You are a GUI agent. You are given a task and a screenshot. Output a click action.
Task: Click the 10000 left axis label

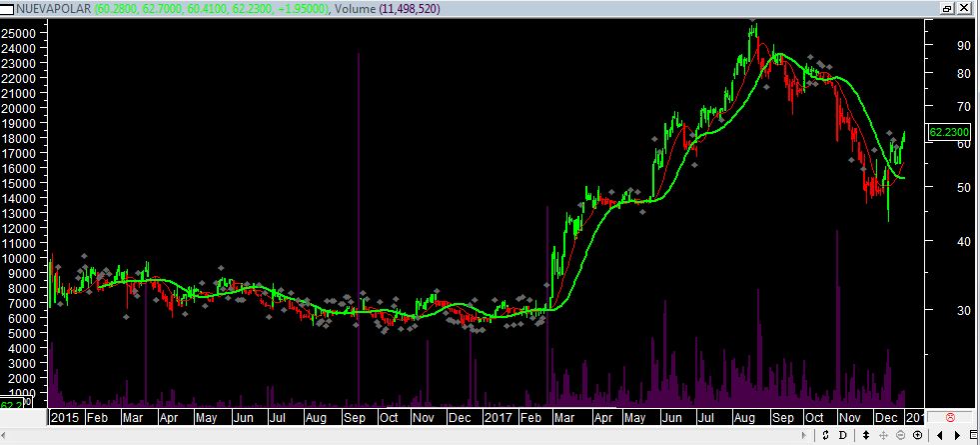click(17, 258)
